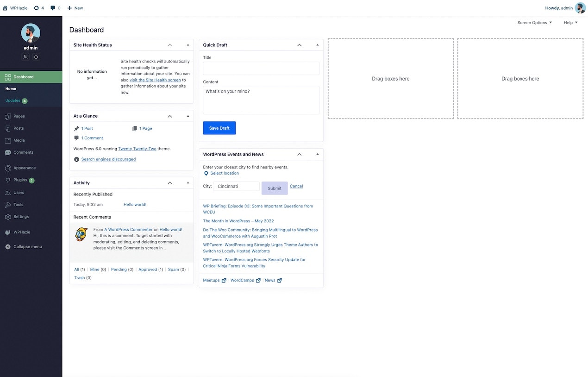Open the Screen Options dropdown
588x377 pixels.
pyautogui.click(x=535, y=23)
